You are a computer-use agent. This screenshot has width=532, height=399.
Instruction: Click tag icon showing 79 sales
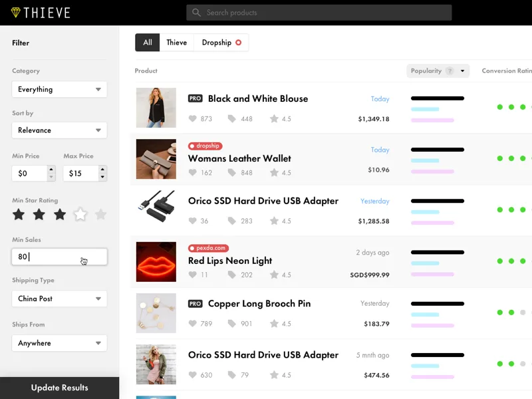(231, 375)
